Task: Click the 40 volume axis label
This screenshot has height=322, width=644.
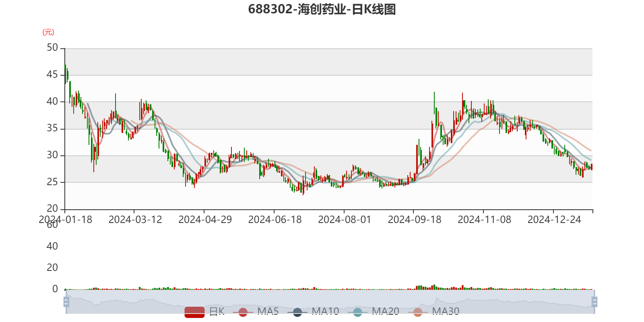Action: pyautogui.click(x=52, y=246)
